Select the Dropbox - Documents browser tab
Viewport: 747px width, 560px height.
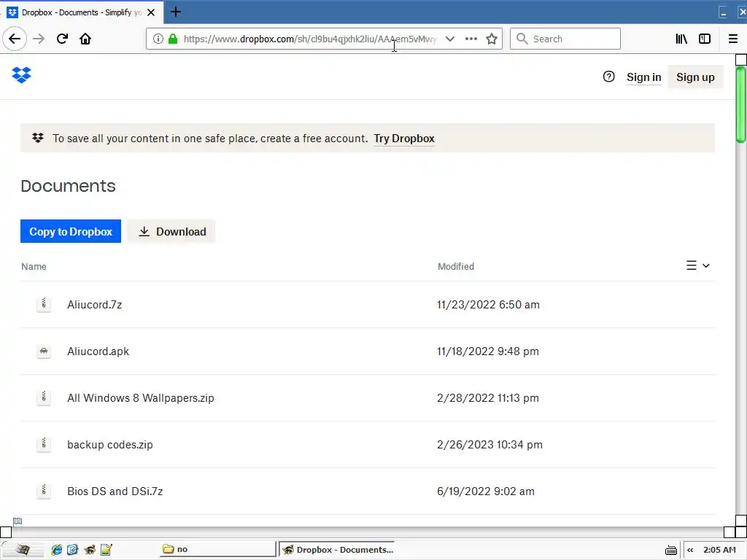(x=82, y=12)
